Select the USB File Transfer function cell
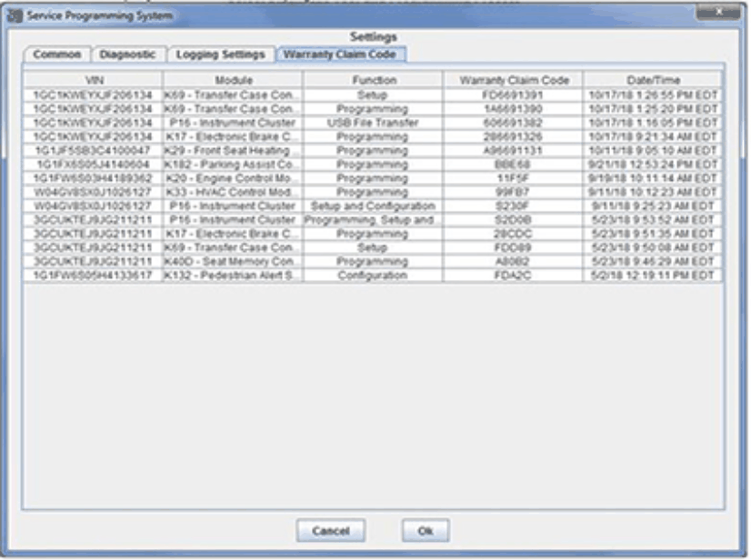Image resolution: width=751 pixels, height=560 pixels. pos(374,121)
